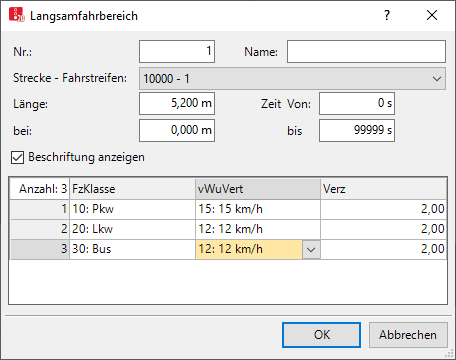Viewport: 456px width, 360px height.
Task: Close the Langsamfahrbereich dialog
Action: [432, 15]
